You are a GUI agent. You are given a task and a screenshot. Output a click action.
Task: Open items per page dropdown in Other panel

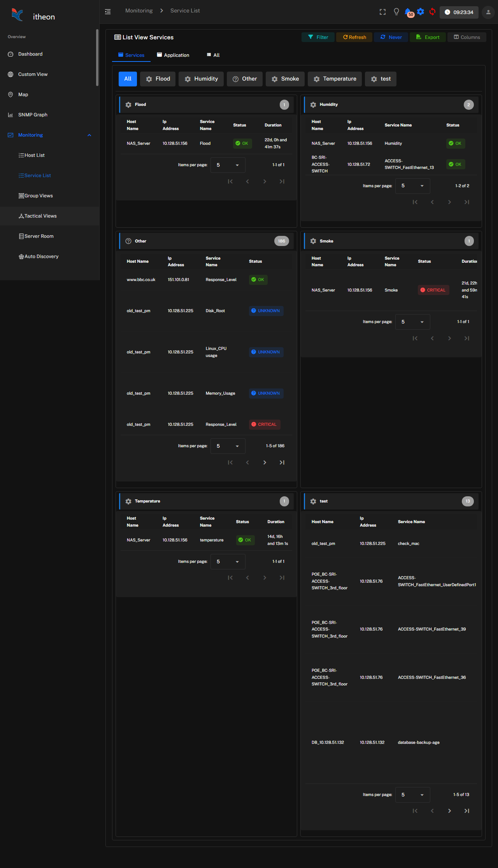[228, 446]
